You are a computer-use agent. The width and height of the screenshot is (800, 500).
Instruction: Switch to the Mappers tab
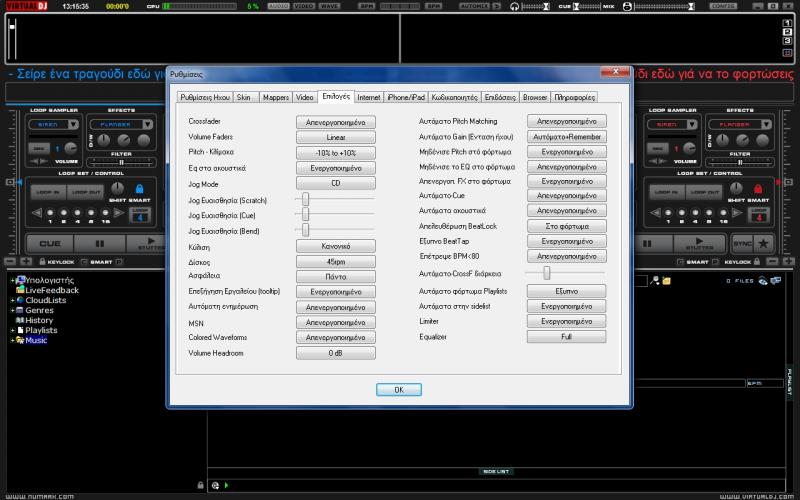[x=276, y=97]
